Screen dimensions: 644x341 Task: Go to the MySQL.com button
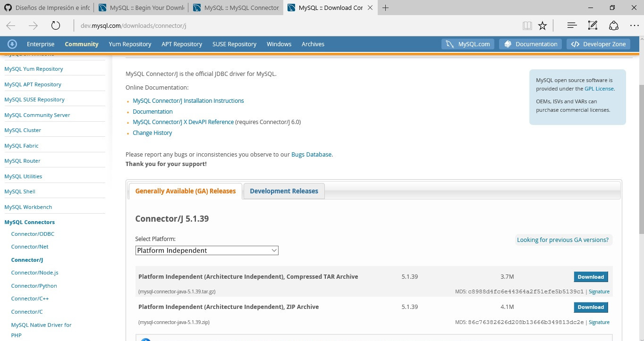[468, 44]
